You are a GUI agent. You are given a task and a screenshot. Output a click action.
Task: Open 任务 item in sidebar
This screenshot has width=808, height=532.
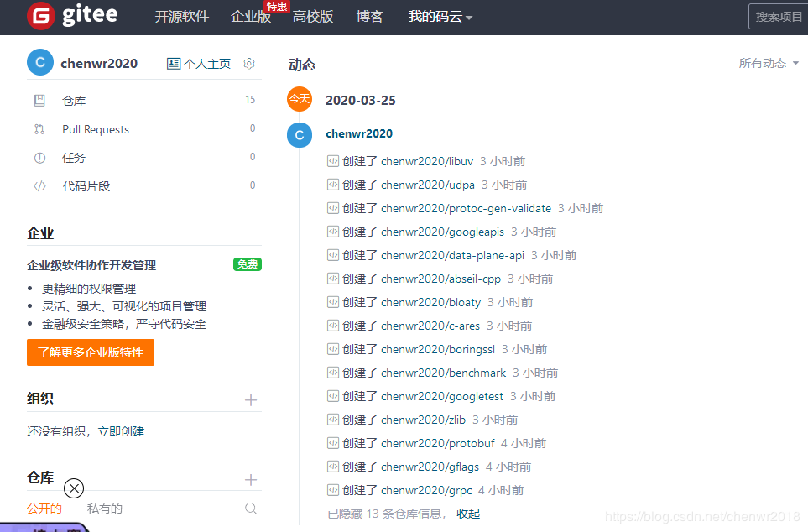(x=144, y=158)
